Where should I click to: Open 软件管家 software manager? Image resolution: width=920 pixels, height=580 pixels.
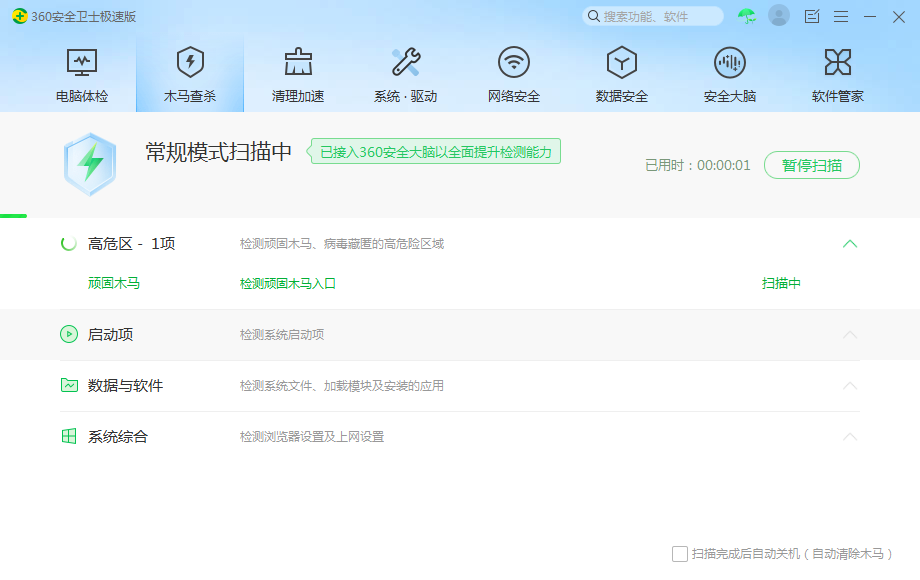(x=838, y=75)
